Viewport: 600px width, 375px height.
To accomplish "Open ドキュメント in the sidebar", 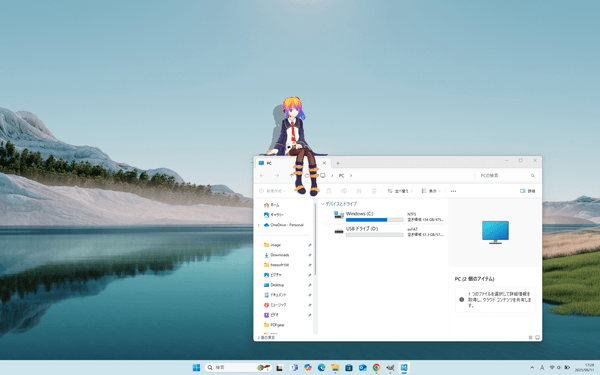I will [275, 295].
